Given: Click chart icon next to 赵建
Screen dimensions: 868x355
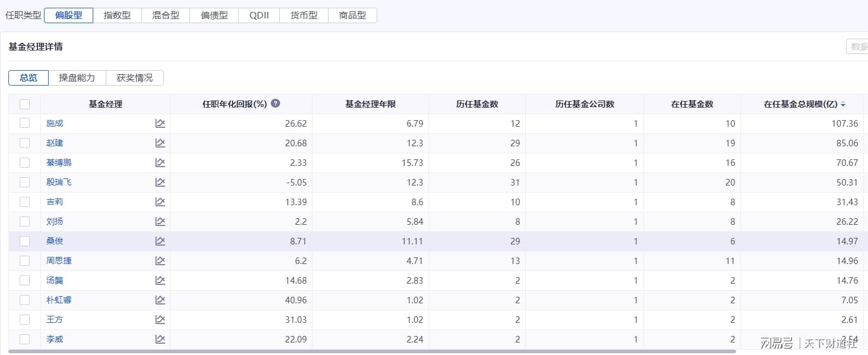Looking at the screenshot, I should pyautogui.click(x=160, y=143).
